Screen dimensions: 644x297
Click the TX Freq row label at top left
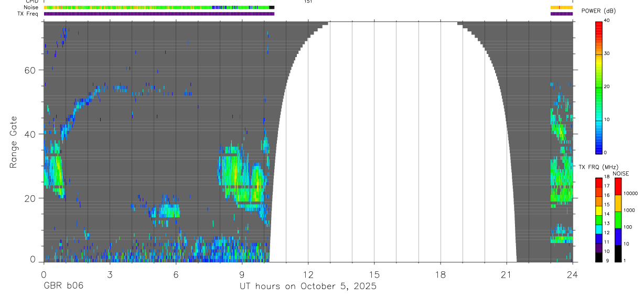28,14
